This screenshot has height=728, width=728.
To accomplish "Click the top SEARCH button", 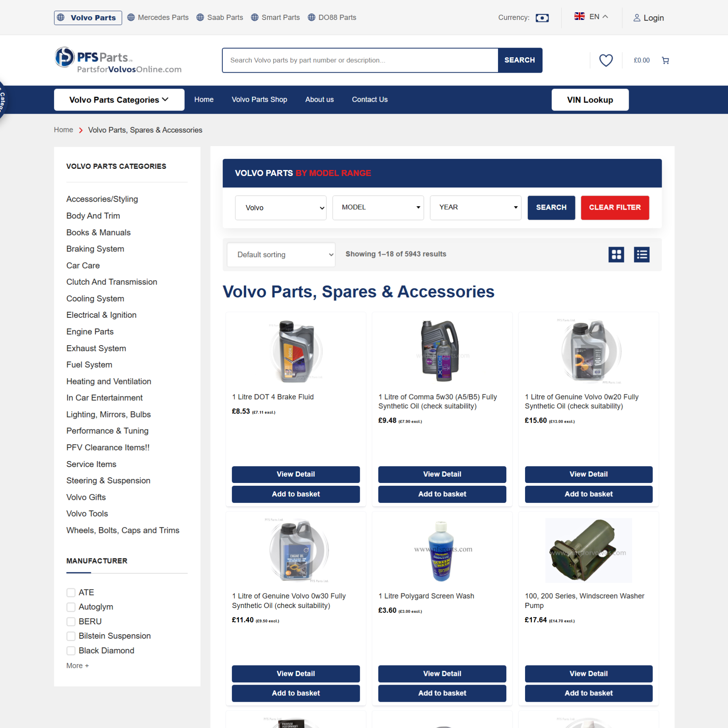I will click(x=519, y=60).
